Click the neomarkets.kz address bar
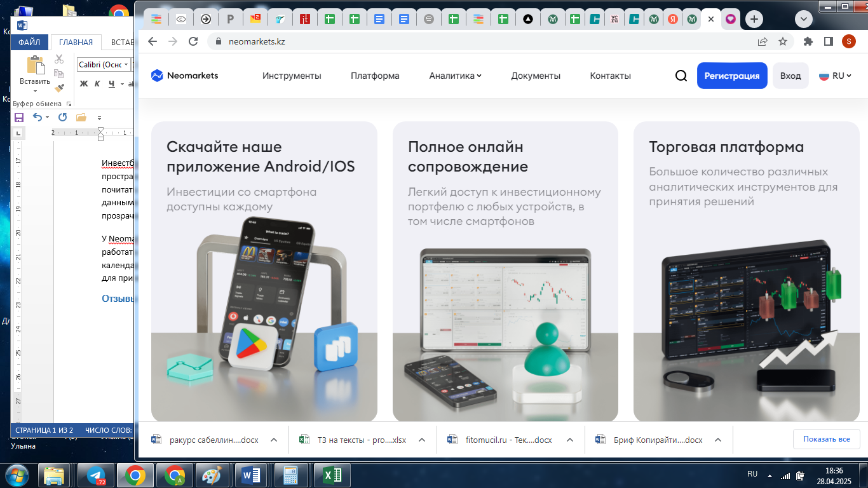This screenshot has height=488, width=868. coord(445,41)
